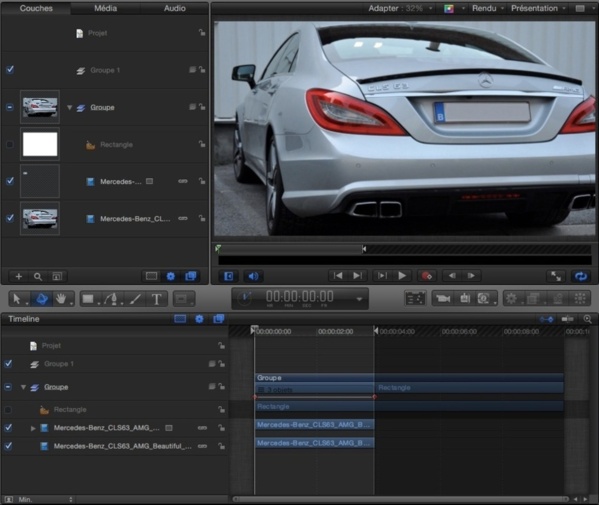The width and height of the screenshot is (599, 505).
Task: Go to start of project
Action: coord(338,276)
